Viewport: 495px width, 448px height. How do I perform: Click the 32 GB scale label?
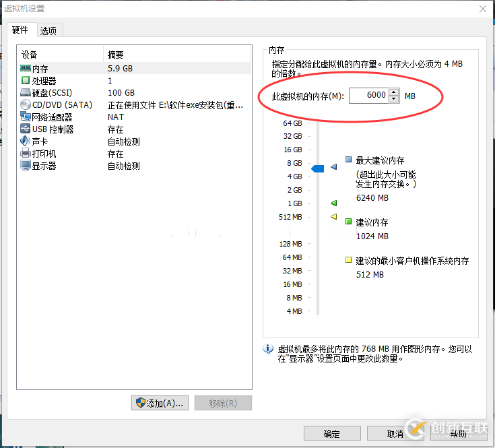tap(293, 136)
